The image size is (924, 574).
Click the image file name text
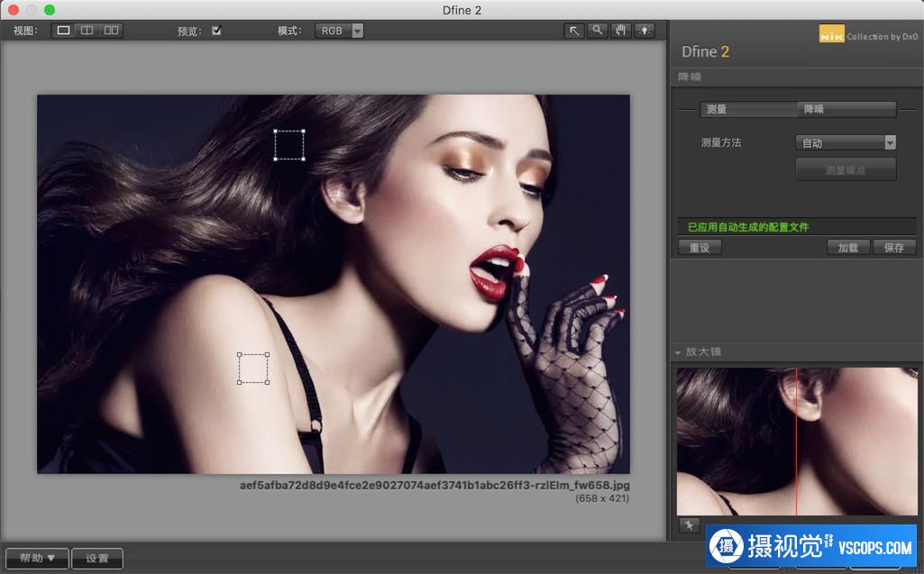coord(435,486)
